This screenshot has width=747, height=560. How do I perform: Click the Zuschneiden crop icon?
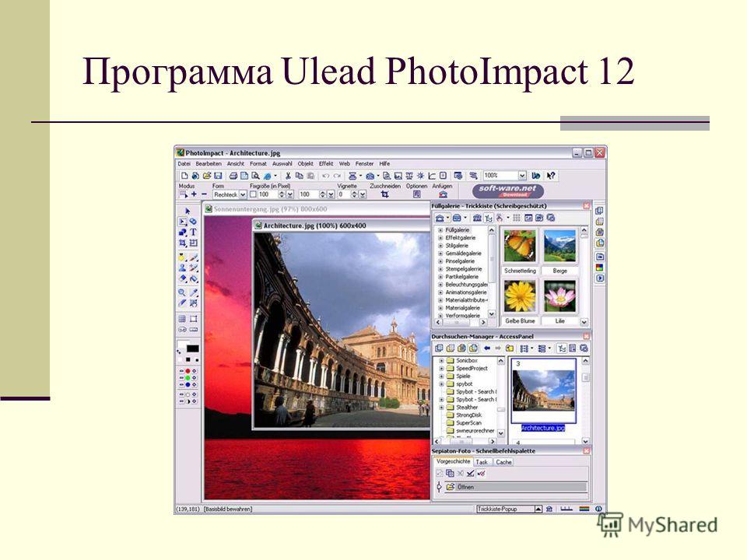[x=385, y=194]
